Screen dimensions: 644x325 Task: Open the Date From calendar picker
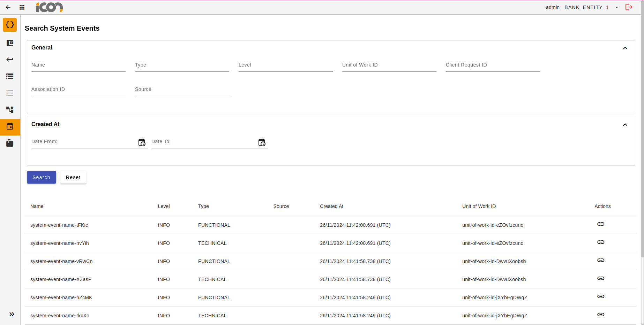(x=142, y=142)
